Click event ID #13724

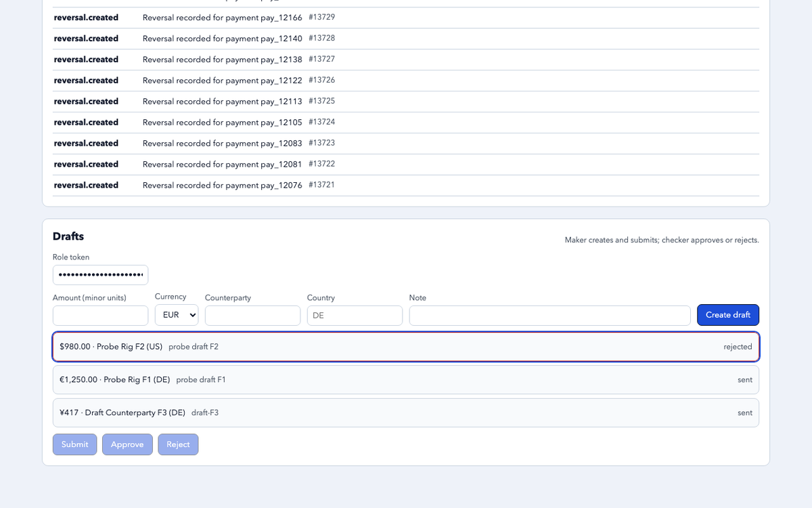[x=322, y=122]
